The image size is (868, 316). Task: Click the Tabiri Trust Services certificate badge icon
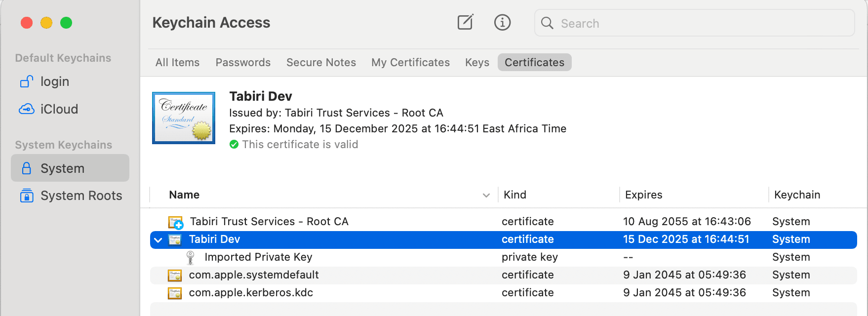pos(175,221)
